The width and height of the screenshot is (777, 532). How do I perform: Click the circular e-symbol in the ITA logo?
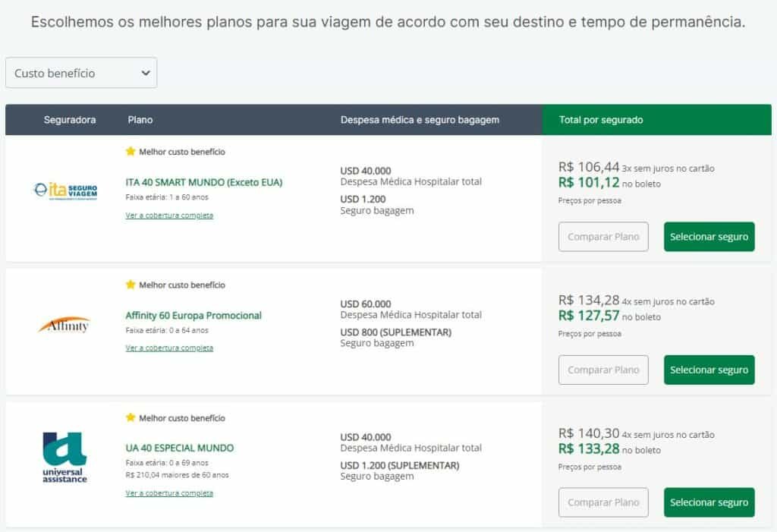pos(39,187)
